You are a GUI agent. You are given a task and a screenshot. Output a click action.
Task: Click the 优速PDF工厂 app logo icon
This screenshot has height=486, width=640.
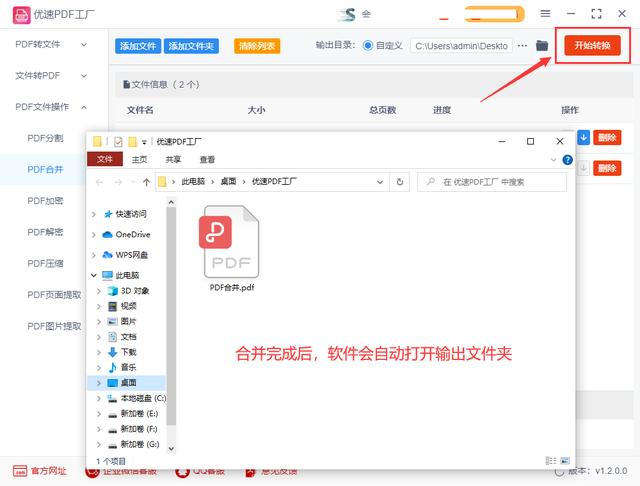(x=21, y=15)
